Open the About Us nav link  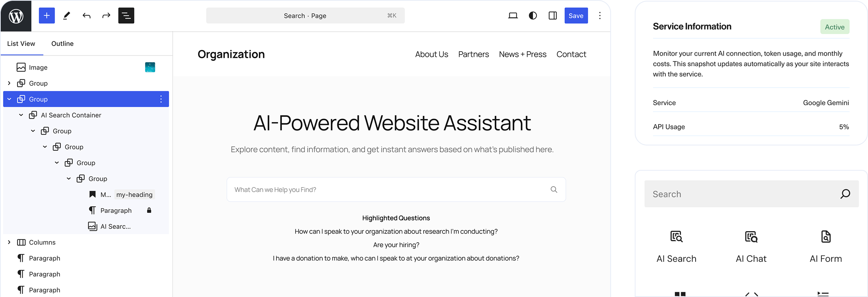click(x=432, y=54)
